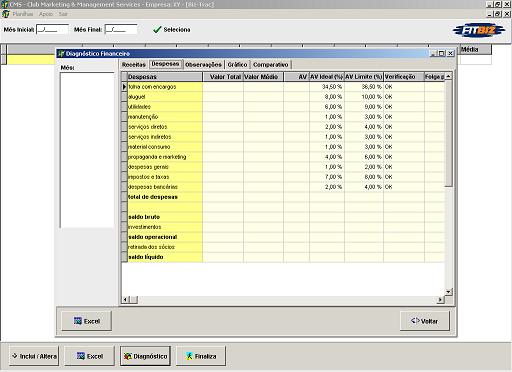This screenshot has width=512, height=372.
Task: Click the grid's vertical scrollbar thumb
Action: pos(448,133)
